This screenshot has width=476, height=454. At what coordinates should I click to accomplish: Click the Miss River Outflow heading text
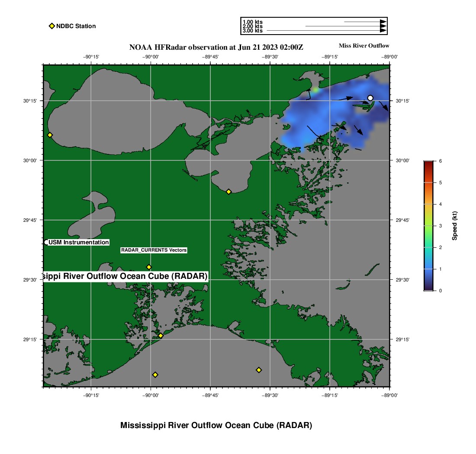click(x=363, y=46)
